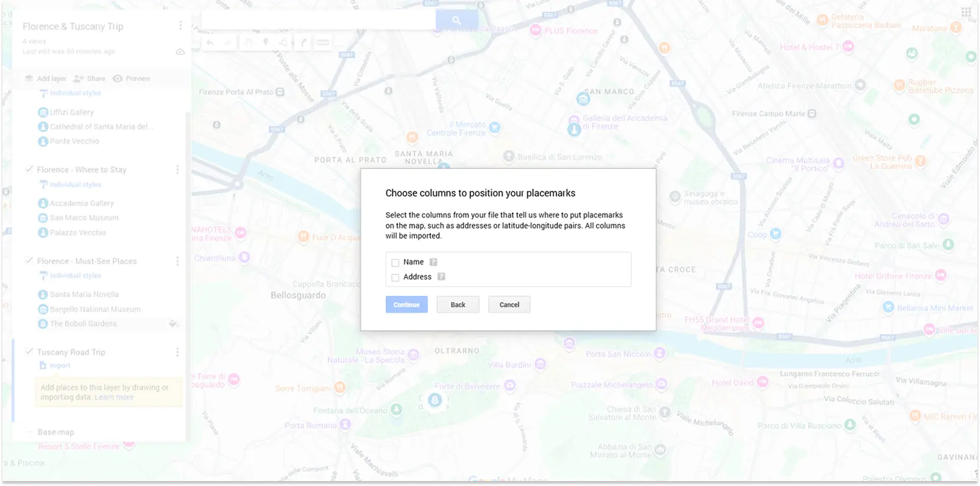Choose the Measure distances ruler tool

(x=323, y=43)
